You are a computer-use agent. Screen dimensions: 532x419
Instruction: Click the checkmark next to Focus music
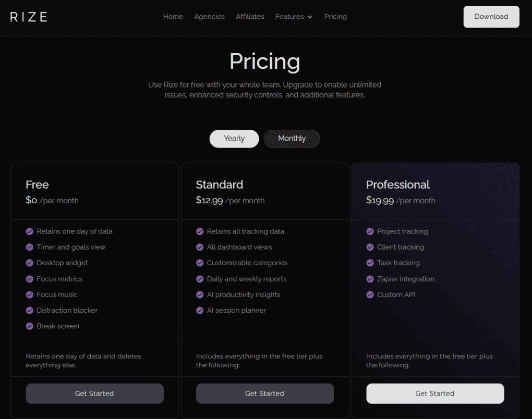click(x=30, y=294)
